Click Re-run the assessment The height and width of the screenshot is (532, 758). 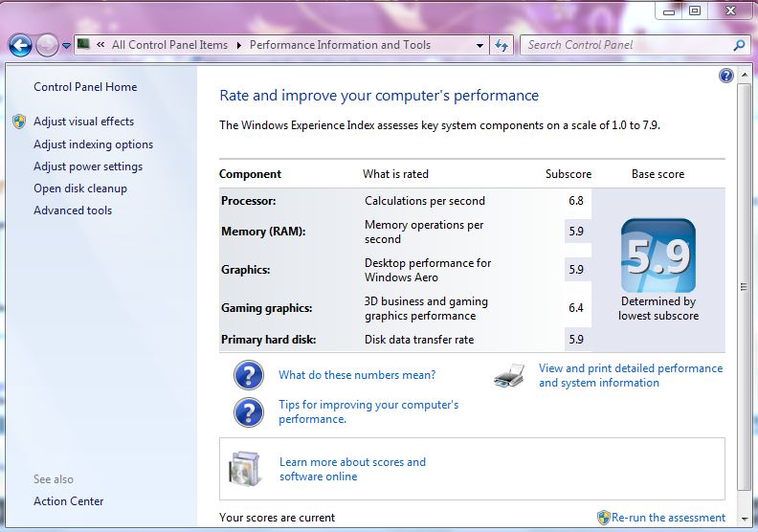tap(668, 518)
